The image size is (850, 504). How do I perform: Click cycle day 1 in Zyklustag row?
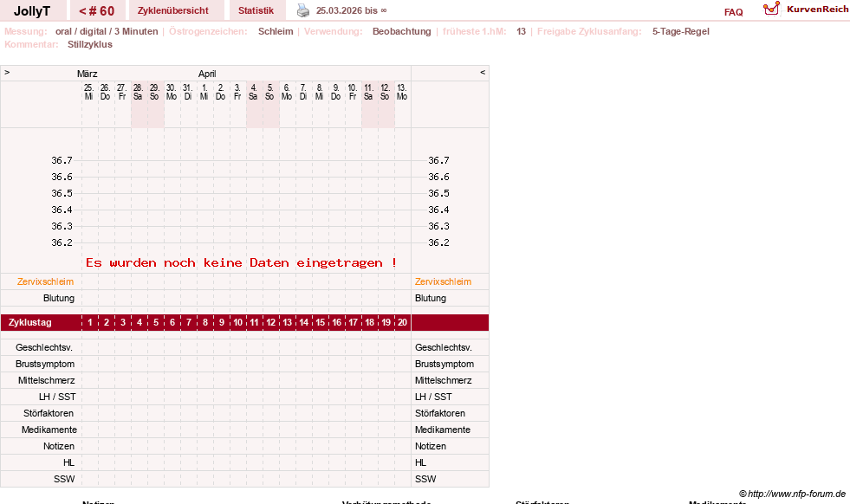click(90, 322)
